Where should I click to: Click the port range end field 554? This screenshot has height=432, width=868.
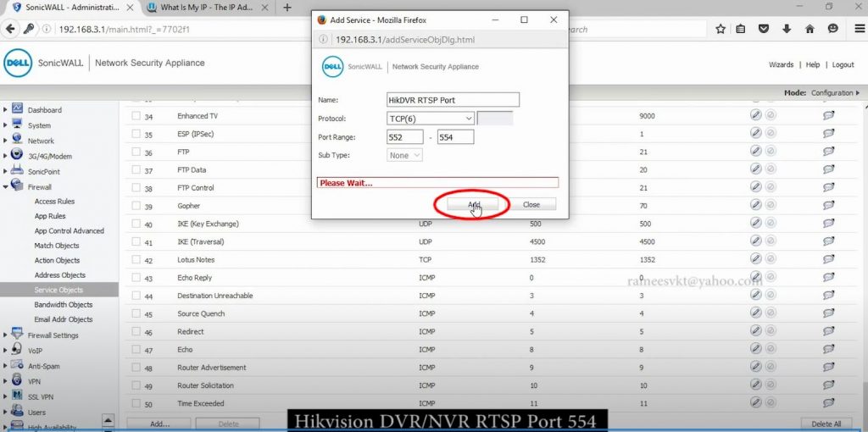pyautogui.click(x=455, y=137)
